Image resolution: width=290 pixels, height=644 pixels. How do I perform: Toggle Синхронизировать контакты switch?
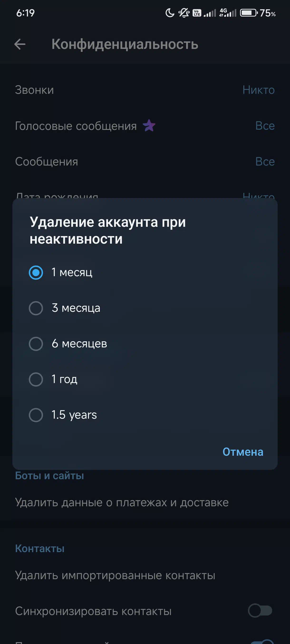pos(260,611)
